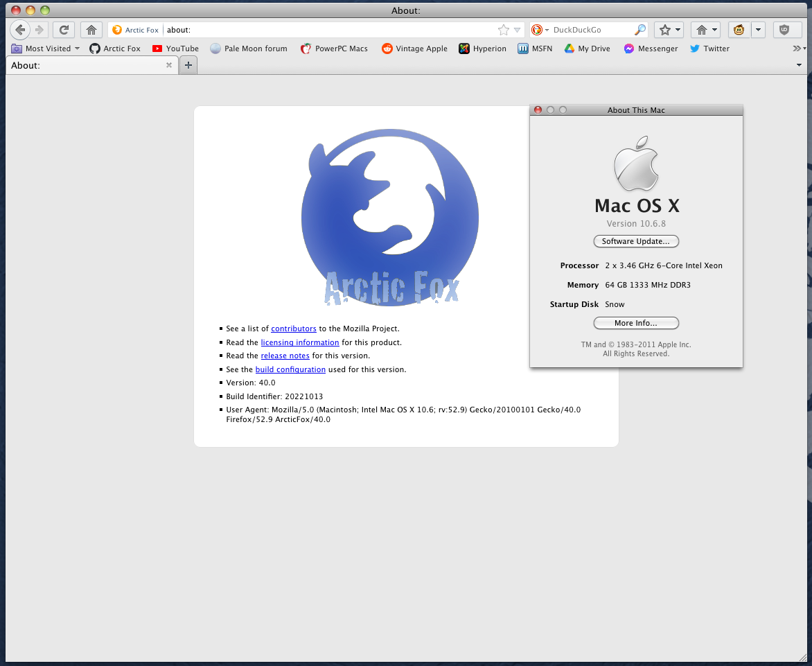Expand the Greasemonkey dropdown arrow
Image resolution: width=812 pixels, height=666 pixels.
[758, 30]
